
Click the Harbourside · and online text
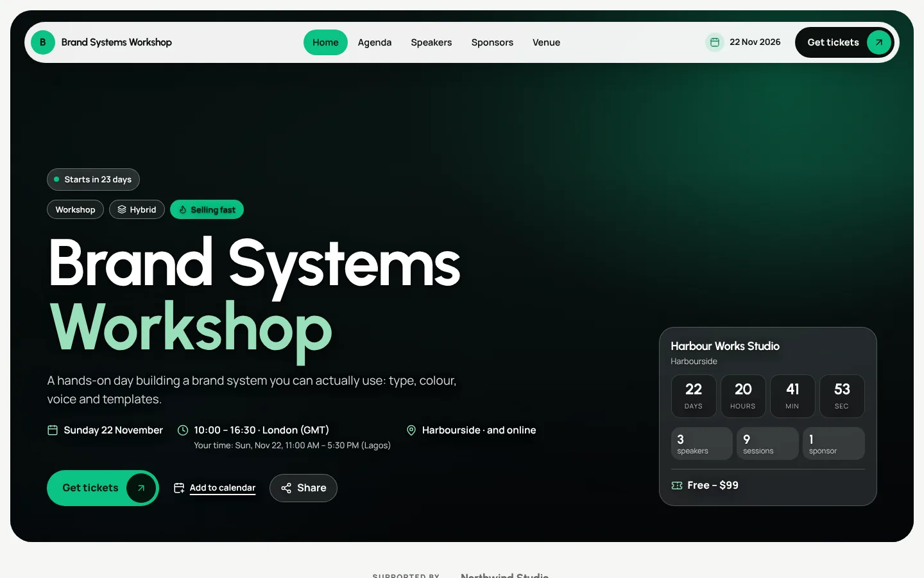(x=479, y=430)
